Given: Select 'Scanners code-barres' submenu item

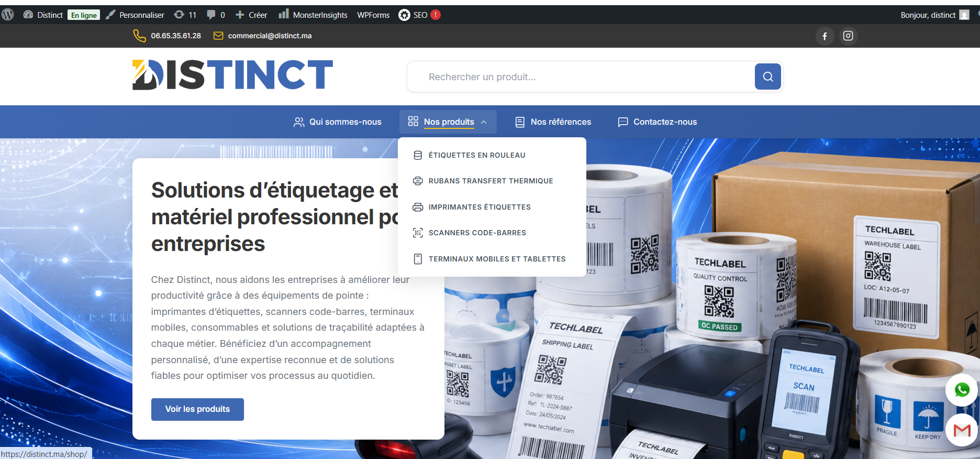Looking at the screenshot, I should (477, 233).
